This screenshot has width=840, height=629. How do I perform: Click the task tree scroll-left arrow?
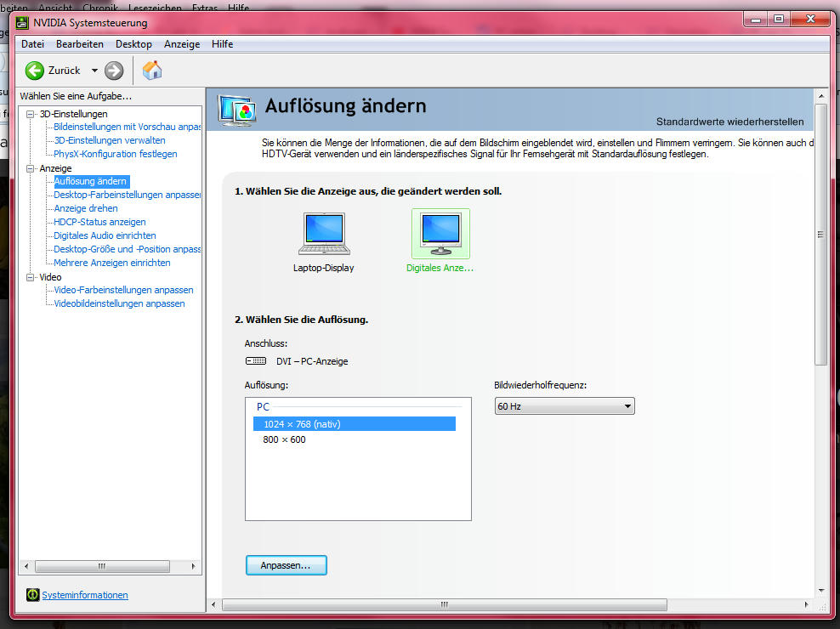coord(27,566)
